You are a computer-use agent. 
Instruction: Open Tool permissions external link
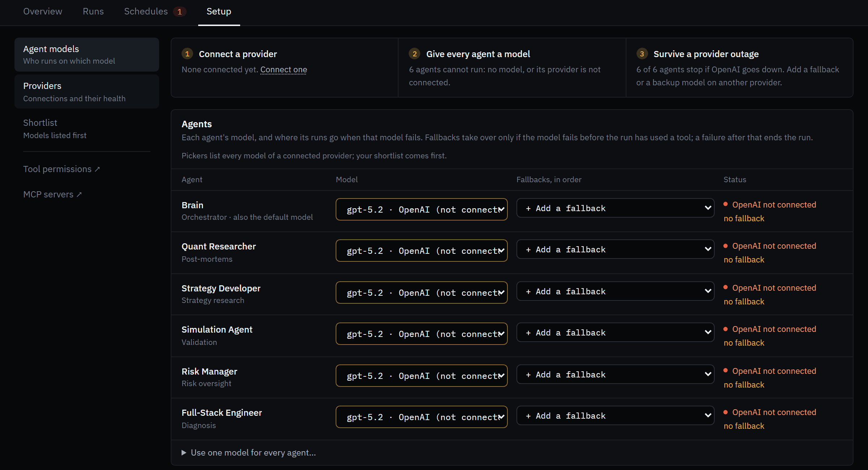[61, 169]
